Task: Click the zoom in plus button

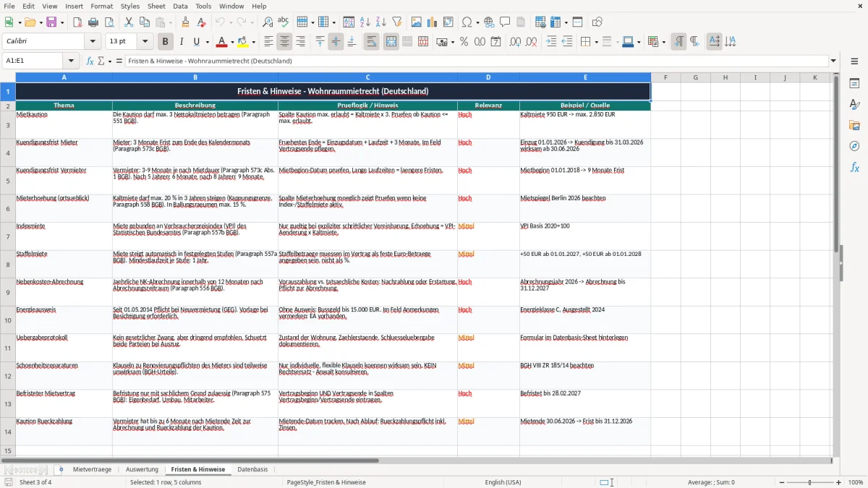Action: [839, 482]
